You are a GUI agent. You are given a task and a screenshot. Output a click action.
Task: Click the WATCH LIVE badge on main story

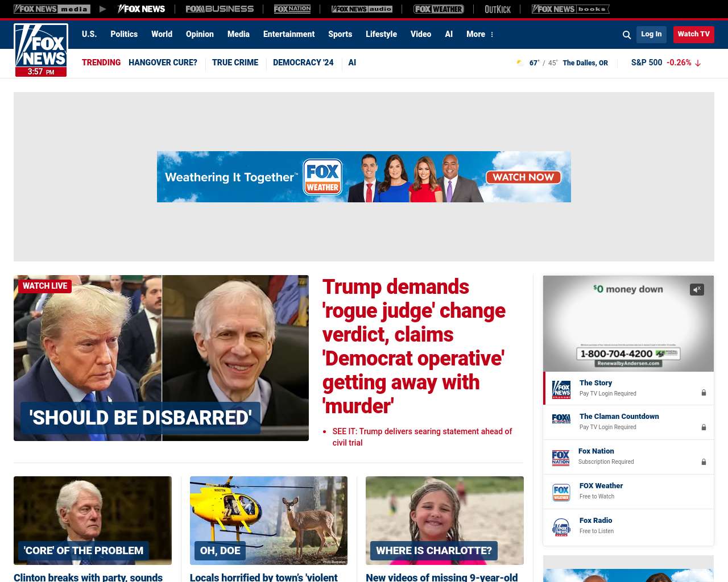point(45,286)
